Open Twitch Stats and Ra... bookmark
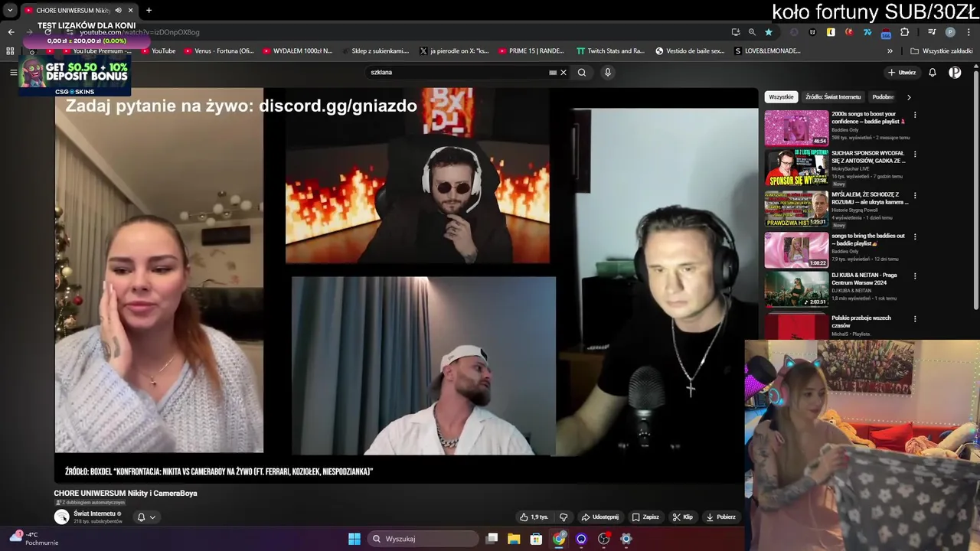The height and width of the screenshot is (551, 980). (610, 51)
